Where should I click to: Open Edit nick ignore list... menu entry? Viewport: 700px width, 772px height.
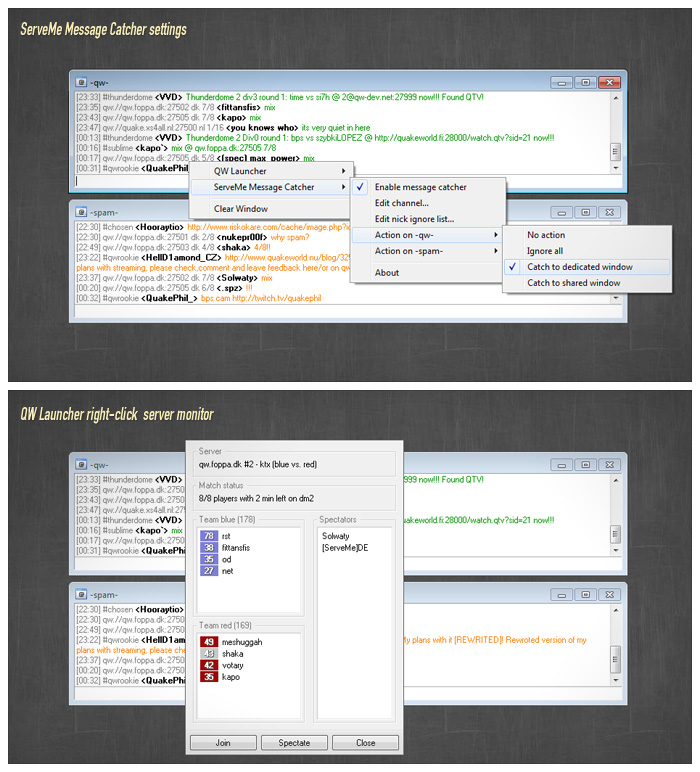click(x=414, y=219)
